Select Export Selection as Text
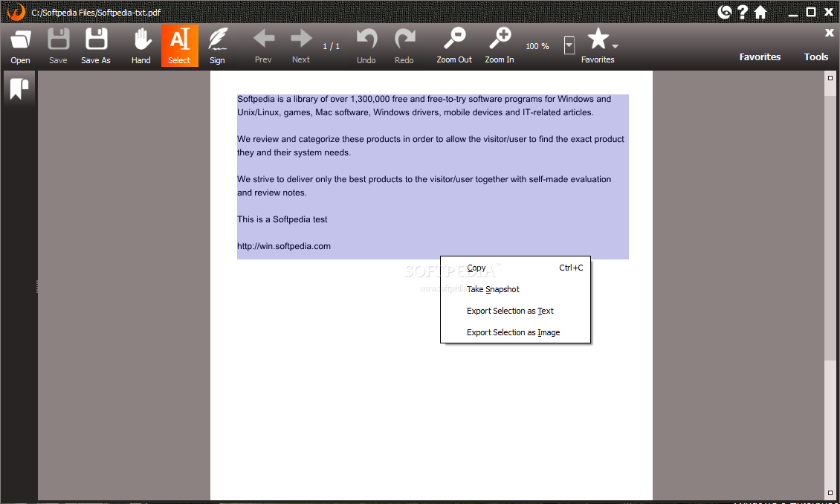Viewport: 840px width, 504px height. pyautogui.click(x=515, y=311)
